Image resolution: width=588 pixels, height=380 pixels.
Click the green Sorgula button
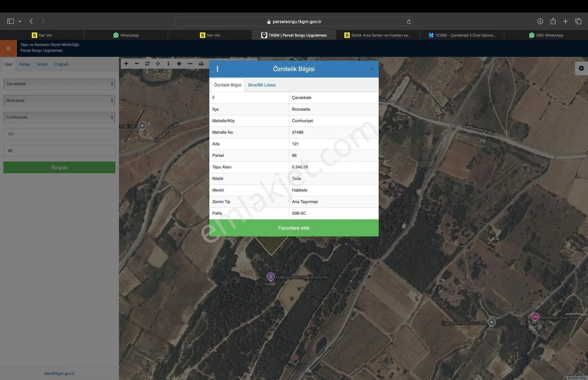[x=59, y=167]
